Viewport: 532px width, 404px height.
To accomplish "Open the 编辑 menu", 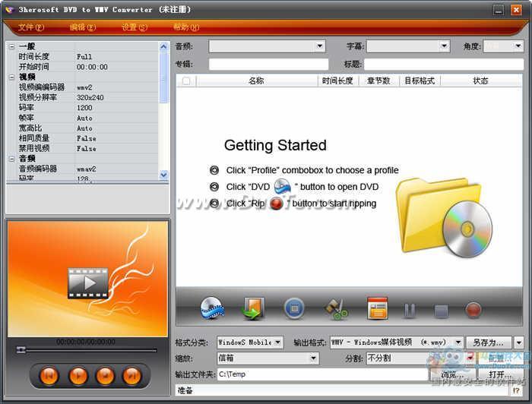I will [83, 27].
